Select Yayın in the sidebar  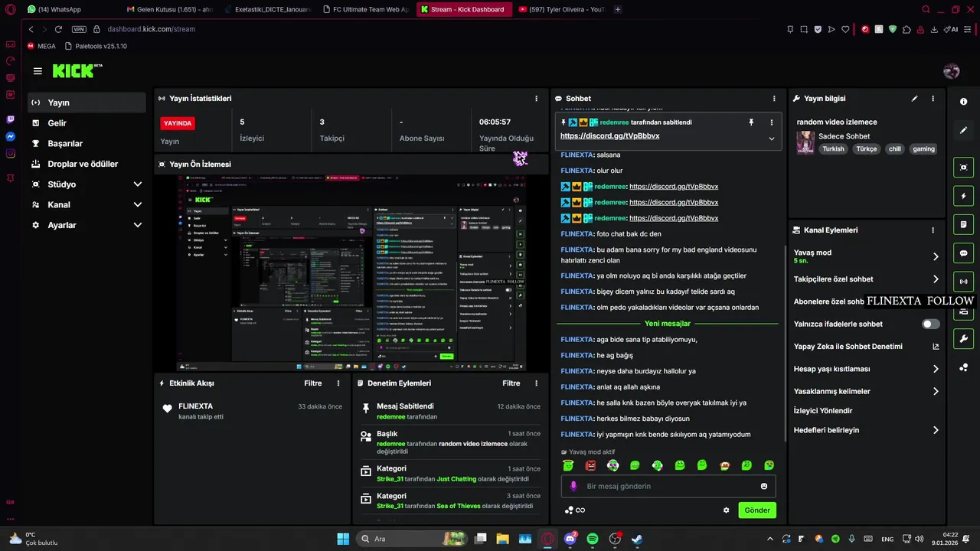(87, 103)
